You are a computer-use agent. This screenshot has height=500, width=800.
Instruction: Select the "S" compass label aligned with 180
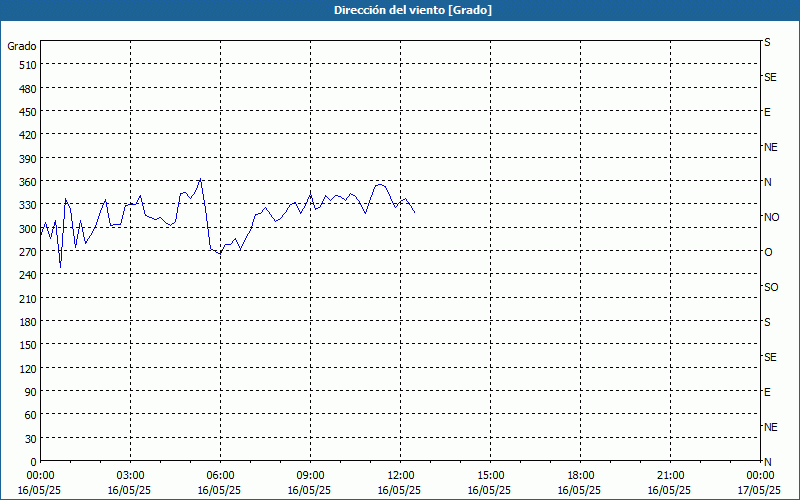pyautogui.click(x=767, y=322)
